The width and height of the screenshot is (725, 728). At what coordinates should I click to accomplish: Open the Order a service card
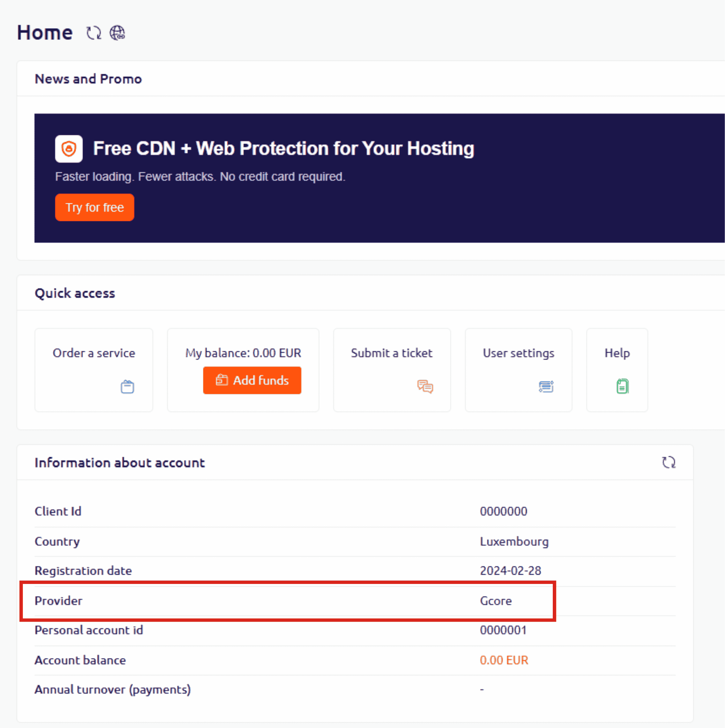pos(94,370)
